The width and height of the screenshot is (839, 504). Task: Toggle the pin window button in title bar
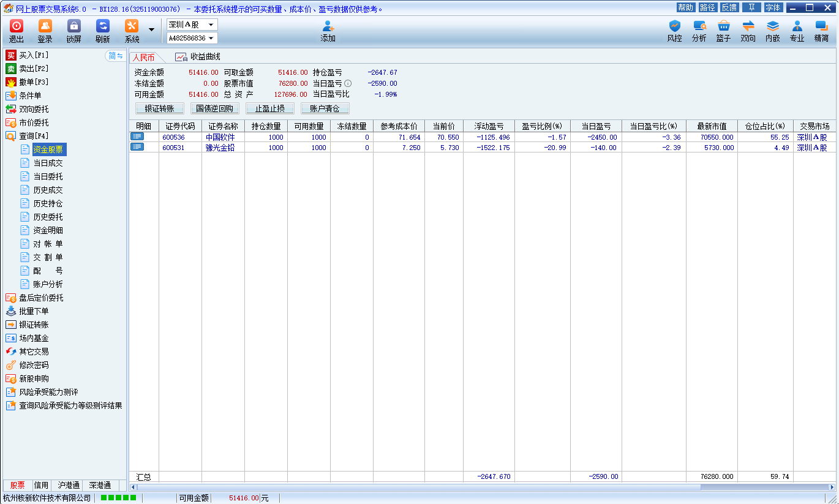point(751,7)
